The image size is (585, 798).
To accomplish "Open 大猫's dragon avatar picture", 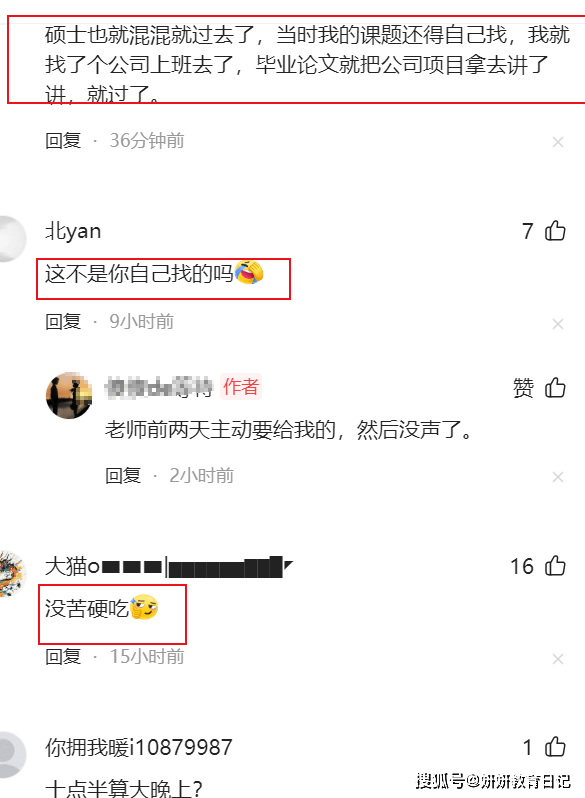I will pos(12,574).
